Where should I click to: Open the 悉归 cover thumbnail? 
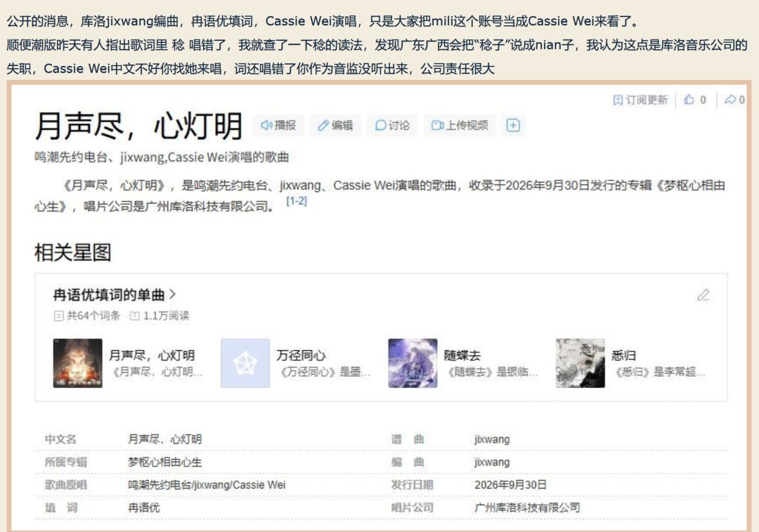click(x=580, y=363)
